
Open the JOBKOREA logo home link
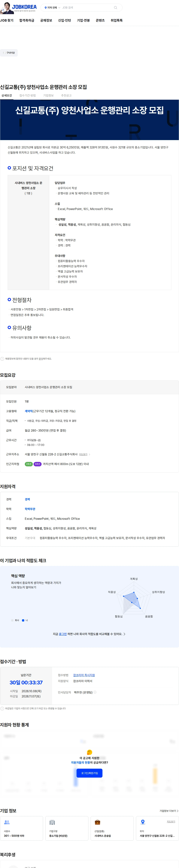[x=24, y=7]
